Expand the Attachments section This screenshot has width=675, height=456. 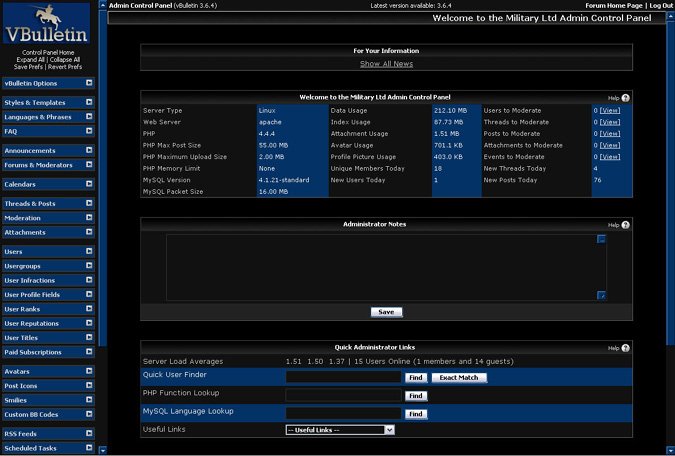pos(89,232)
